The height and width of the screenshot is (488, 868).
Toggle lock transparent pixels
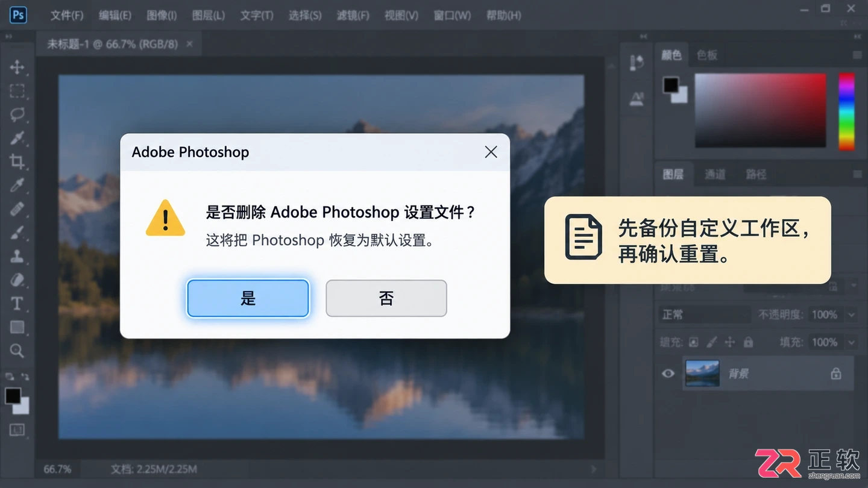[x=694, y=342]
